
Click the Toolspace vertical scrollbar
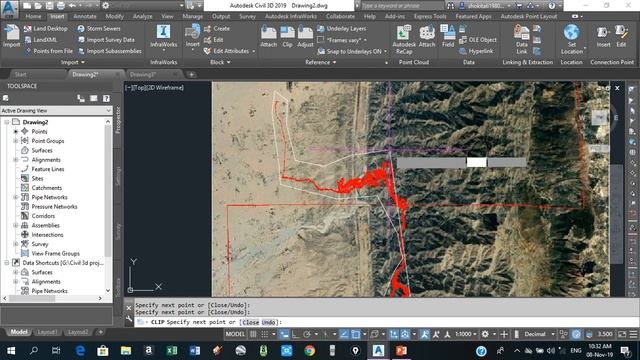point(108,206)
